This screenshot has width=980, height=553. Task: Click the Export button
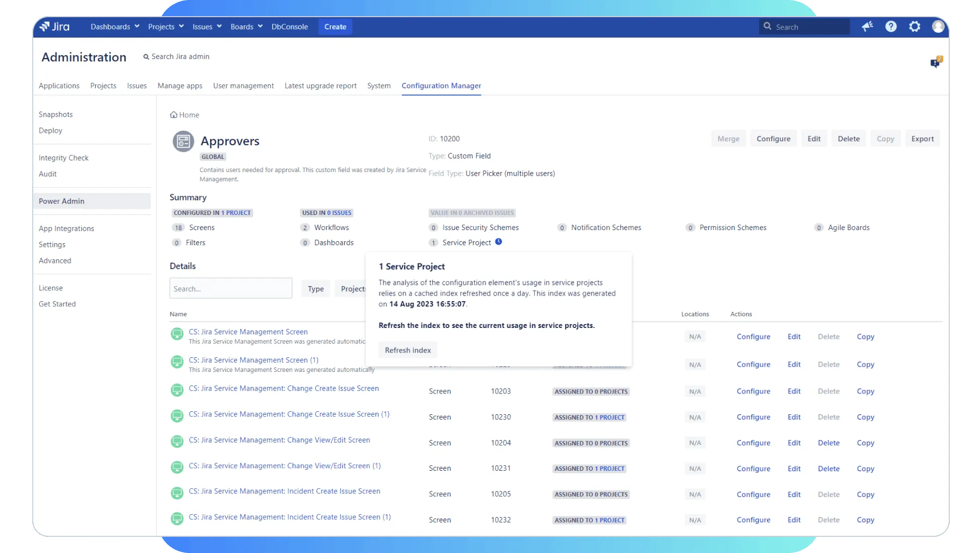coord(922,139)
